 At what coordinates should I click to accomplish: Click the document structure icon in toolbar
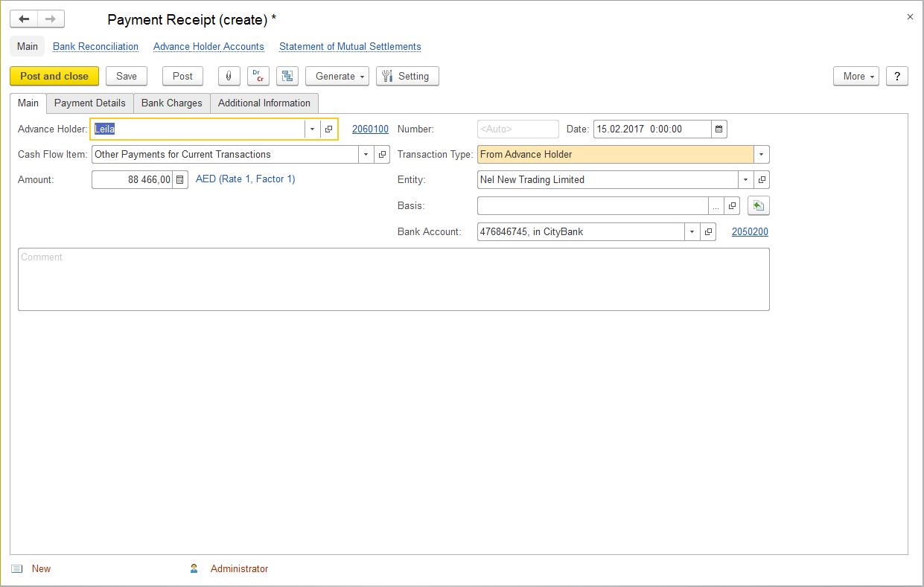click(287, 76)
